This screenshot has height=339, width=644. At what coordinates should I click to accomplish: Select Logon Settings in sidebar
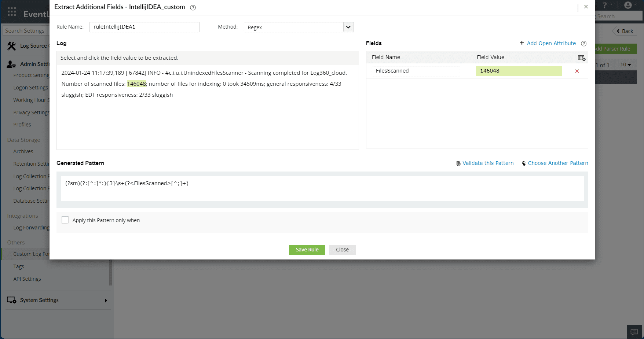point(31,88)
